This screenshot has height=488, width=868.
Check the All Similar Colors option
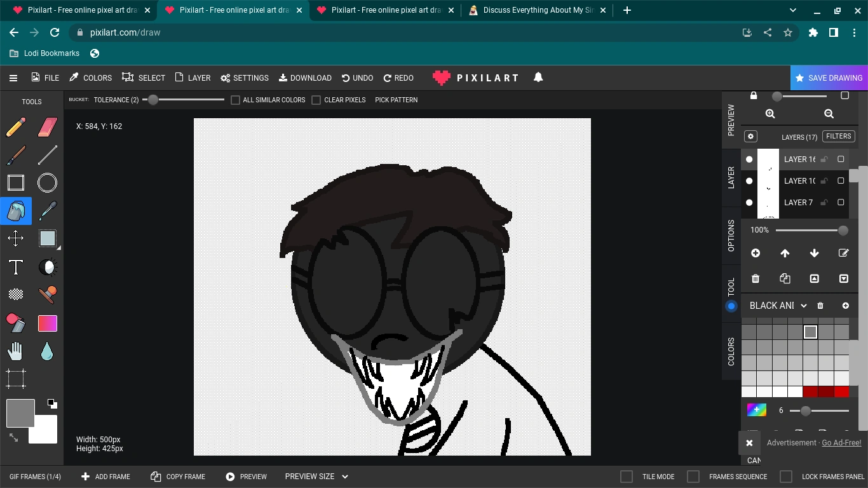235,100
